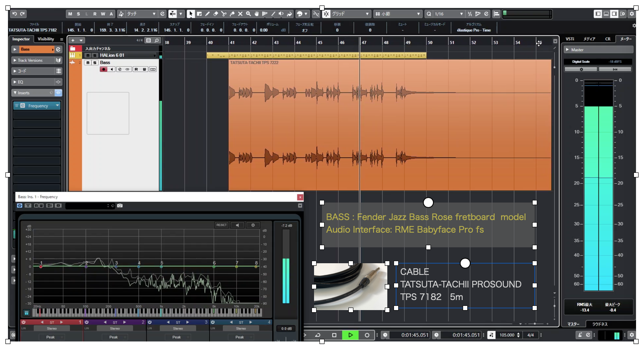Toggle monitor speaker on Bass track
This screenshot has height=349, width=644.
pos(111,69)
